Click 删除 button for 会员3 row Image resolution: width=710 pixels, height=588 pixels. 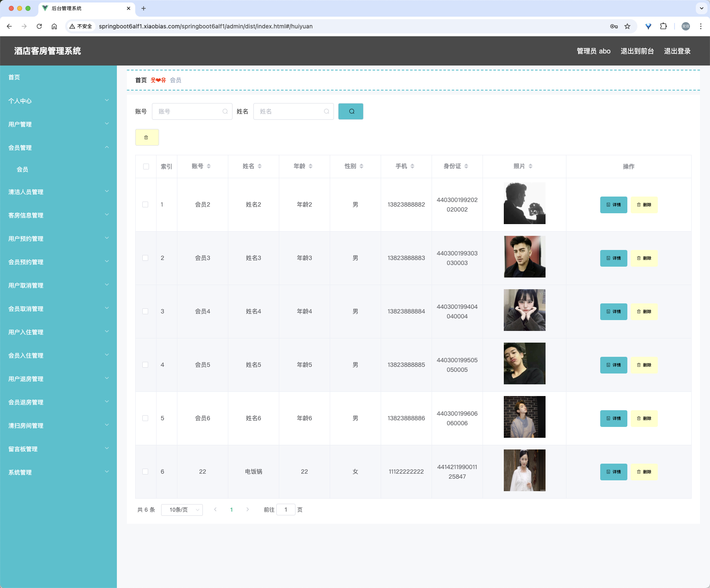pos(644,258)
